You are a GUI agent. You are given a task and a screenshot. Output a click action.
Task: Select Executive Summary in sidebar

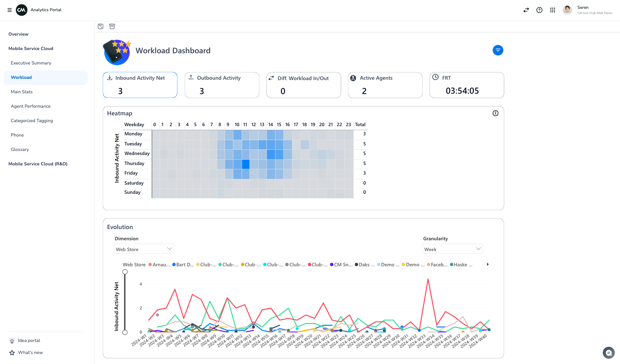31,63
